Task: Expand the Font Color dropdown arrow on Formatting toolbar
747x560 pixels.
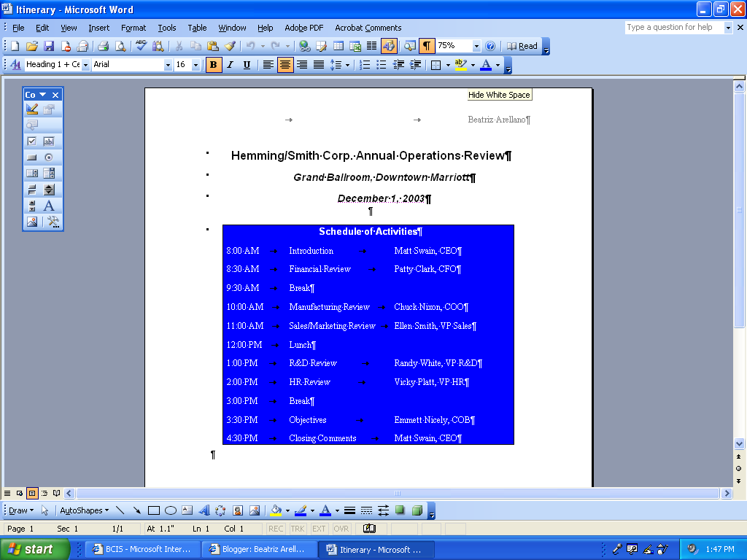Action: [498, 65]
